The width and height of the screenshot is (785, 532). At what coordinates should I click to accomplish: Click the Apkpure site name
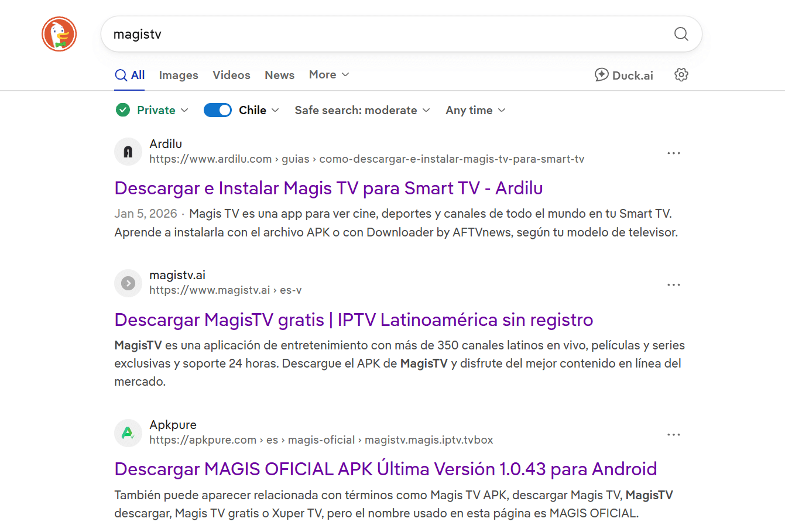point(173,425)
